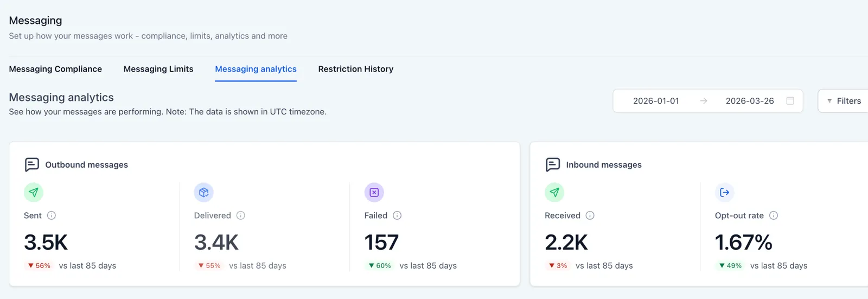The width and height of the screenshot is (868, 299).
Task: Switch to Messaging Limits tab
Action: click(x=158, y=69)
